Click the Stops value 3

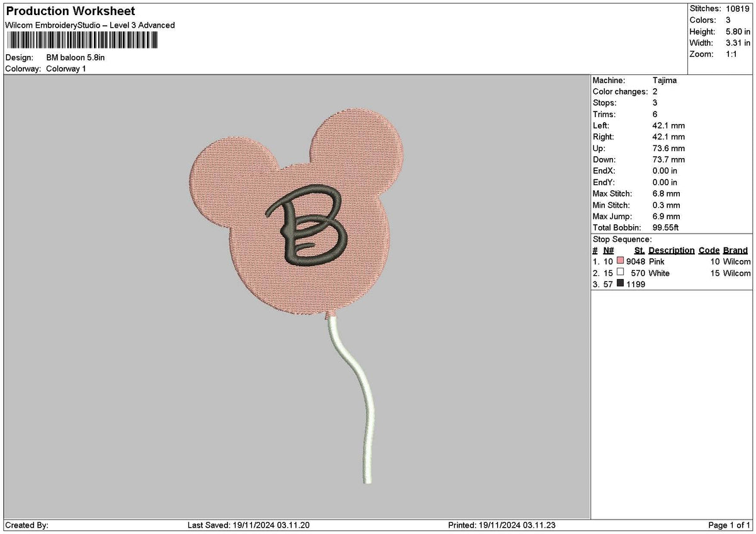(655, 103)
